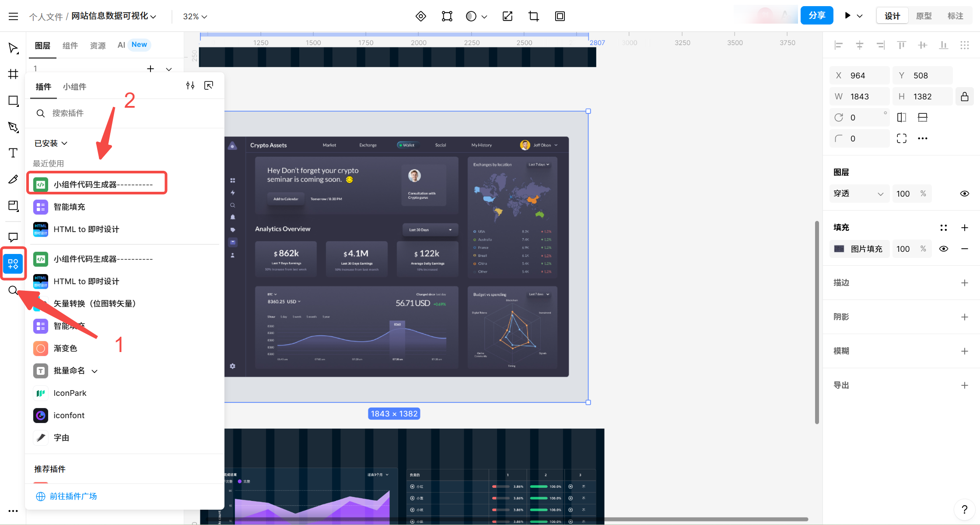This screenshot has height=525, width=980.
Task: Click the edit object icon in top toolbar
Action: (x=447, y=16)
